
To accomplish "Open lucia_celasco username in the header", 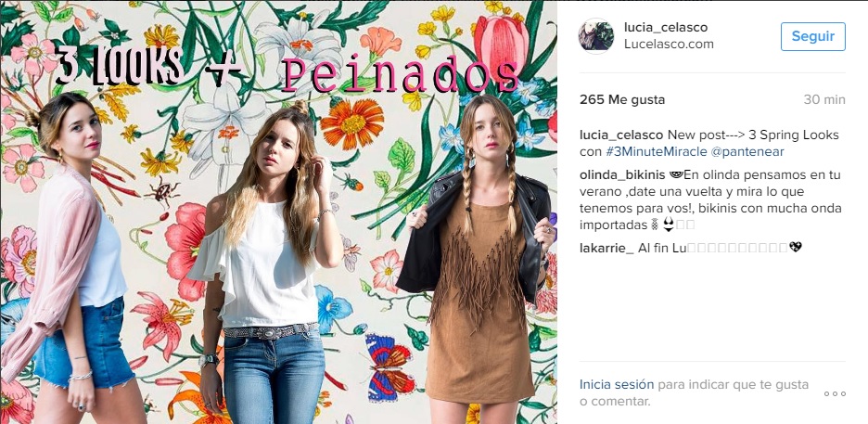I will 666,27.
